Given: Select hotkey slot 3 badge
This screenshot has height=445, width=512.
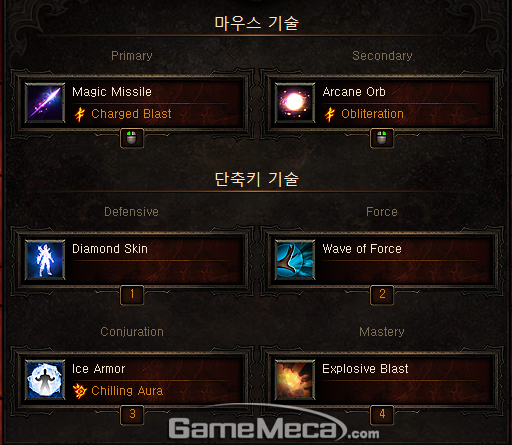Looking at the screenshot, I should (132, 415).
